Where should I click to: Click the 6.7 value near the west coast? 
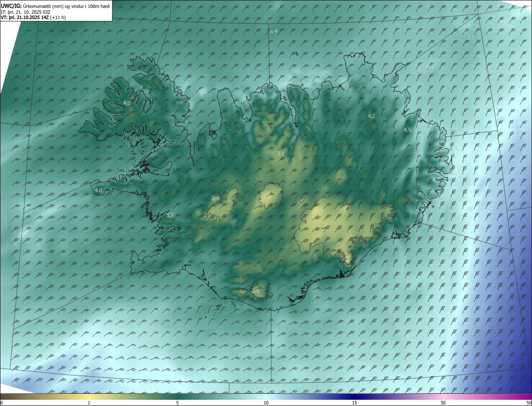point(170,215)
